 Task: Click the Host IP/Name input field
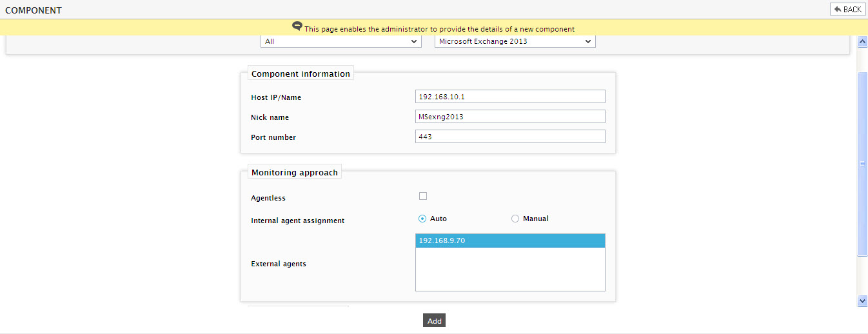click(510, 97)
